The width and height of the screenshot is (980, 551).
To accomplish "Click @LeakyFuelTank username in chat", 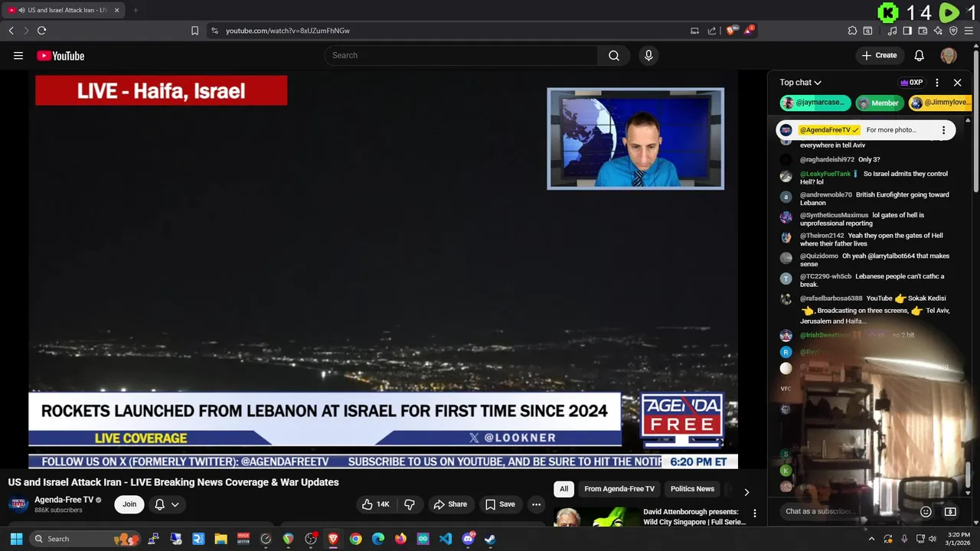I will [825, 174].
